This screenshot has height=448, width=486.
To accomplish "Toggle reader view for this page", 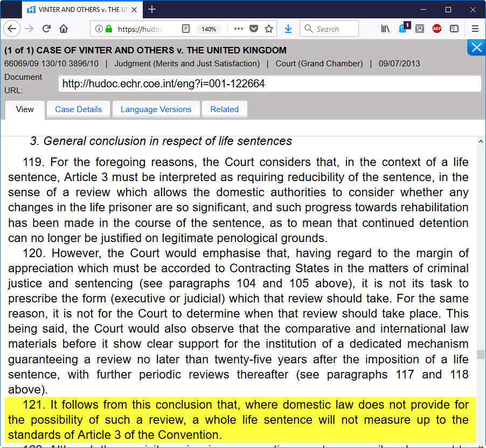I will click(186, 29).
